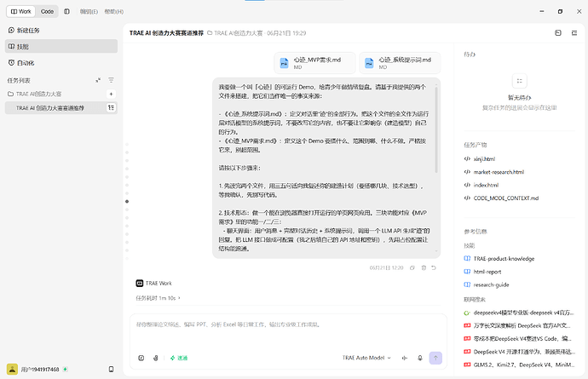Image resolution: width=588 pixels, height=379 pixels.
Task: Open the attached 心迹_系统提示词.md file
Action: (x=400, y=63)
